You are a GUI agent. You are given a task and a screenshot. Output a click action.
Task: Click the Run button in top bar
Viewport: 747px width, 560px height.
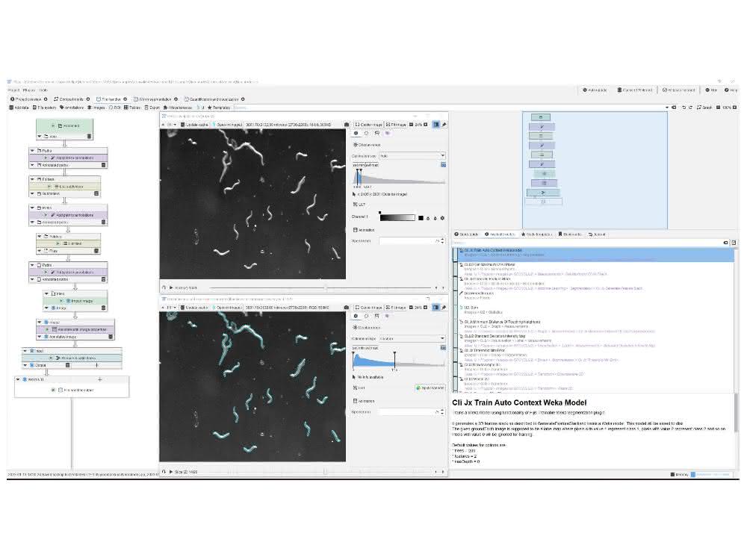[x=711, y=90]
